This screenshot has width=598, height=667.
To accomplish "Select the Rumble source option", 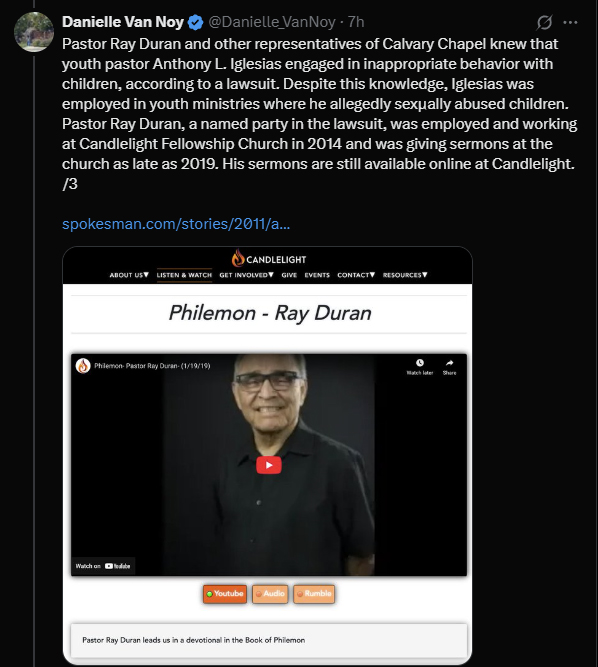I will pos(314,594).
